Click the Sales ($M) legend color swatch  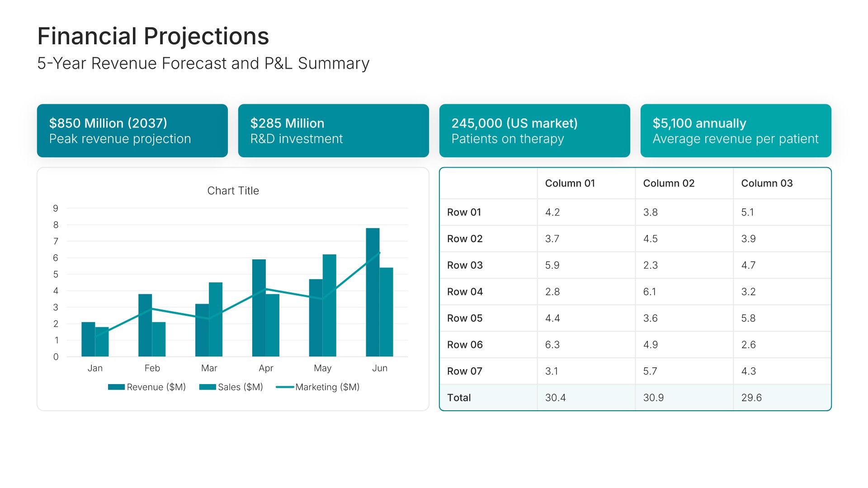tap(208, 387)
